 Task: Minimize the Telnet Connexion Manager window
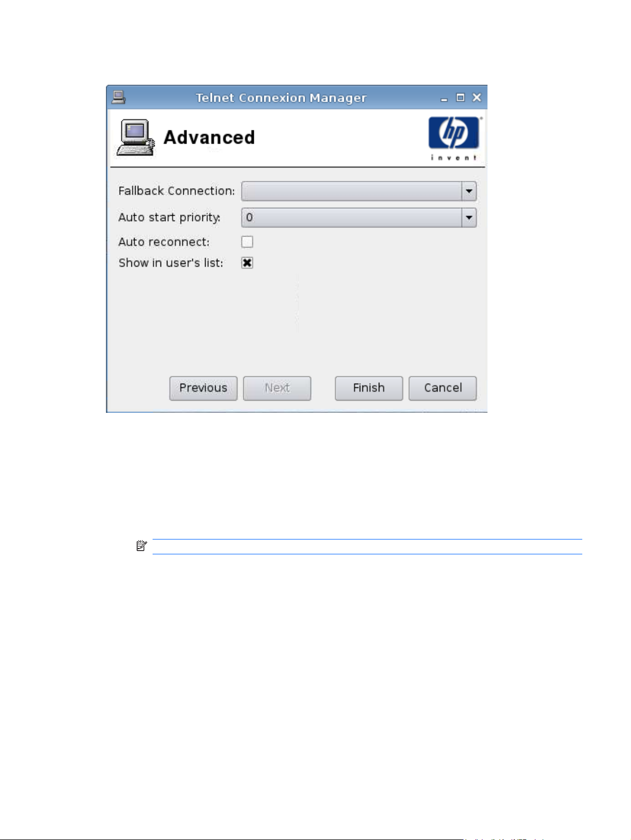pos(444,98)
